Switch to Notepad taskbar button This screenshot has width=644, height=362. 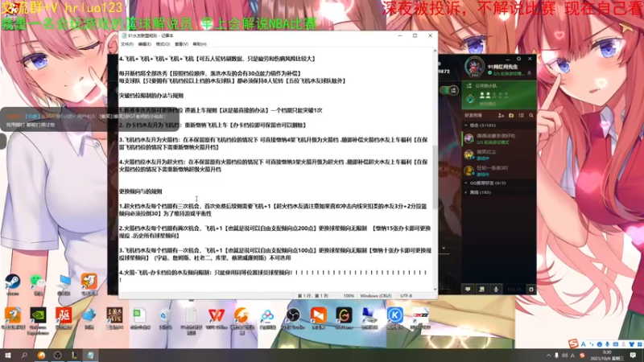[90, 356]
